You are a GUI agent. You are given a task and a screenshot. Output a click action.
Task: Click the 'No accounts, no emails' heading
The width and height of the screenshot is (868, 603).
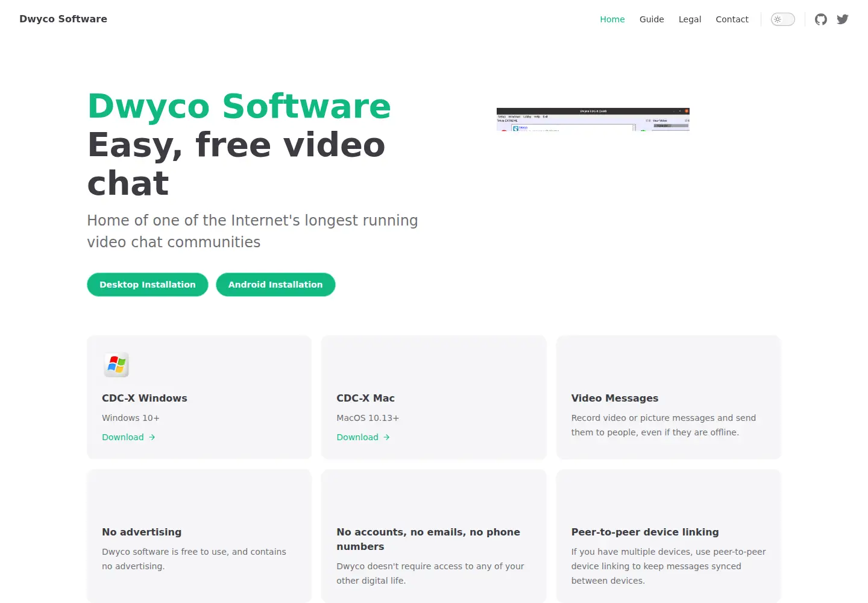429,539
